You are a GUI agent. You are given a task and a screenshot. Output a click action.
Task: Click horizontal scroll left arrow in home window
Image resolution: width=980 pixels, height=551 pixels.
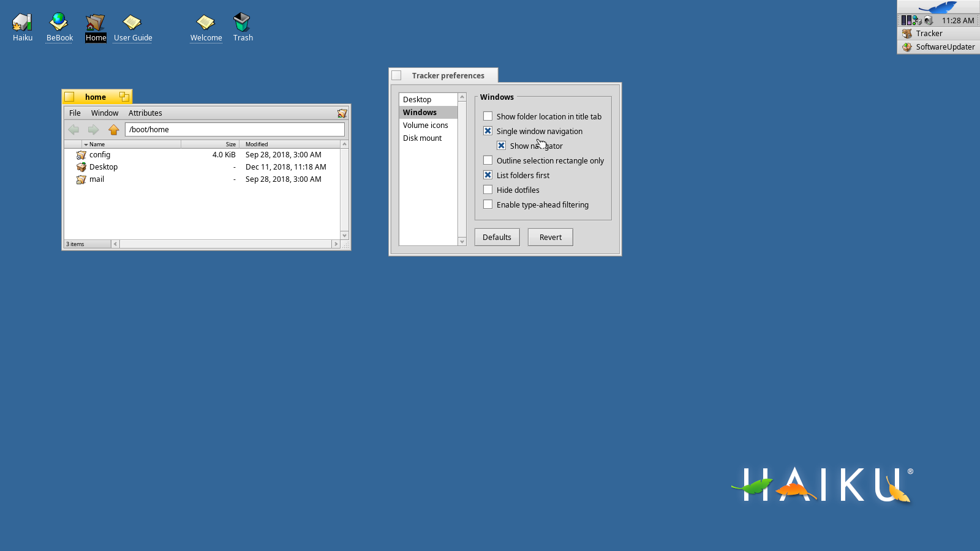(x=115, y=244)
